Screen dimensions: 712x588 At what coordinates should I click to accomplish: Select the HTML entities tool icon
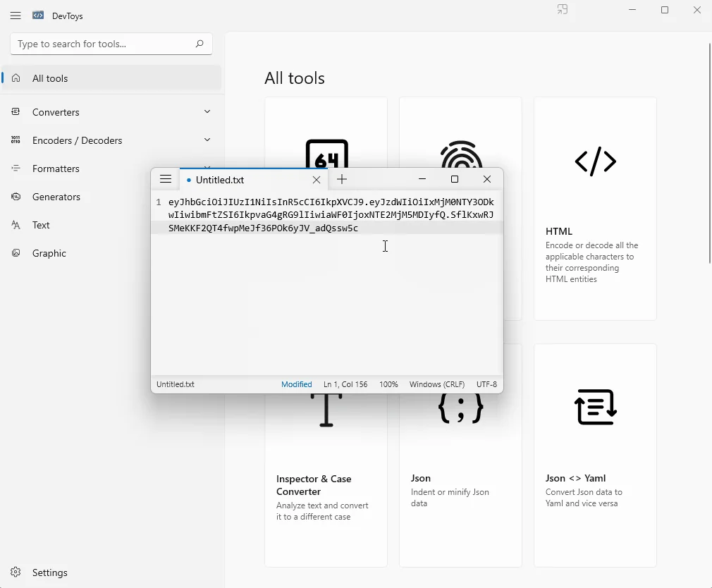594,162
